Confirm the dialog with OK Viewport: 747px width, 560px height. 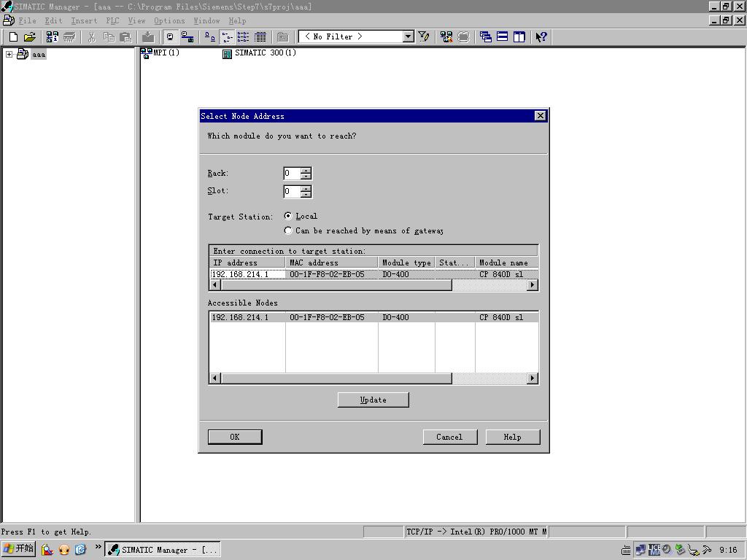tap(234, 437)
